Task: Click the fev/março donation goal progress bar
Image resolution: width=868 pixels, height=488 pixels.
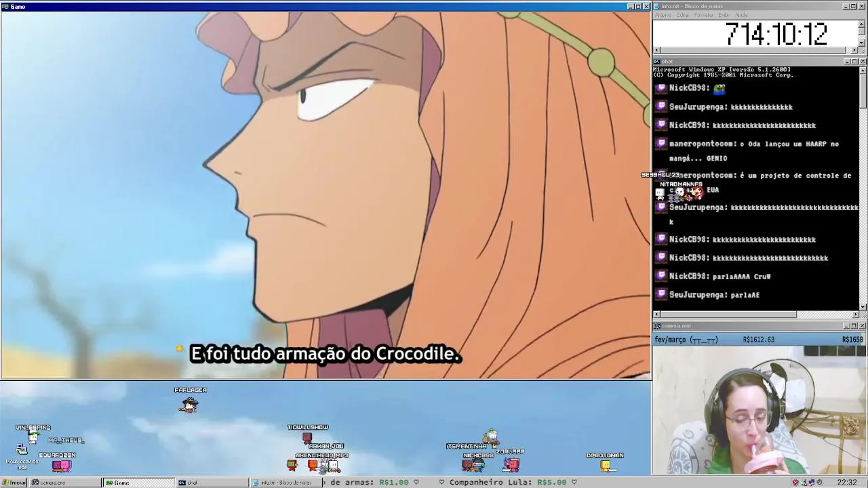Action: (x=759, y=340)
